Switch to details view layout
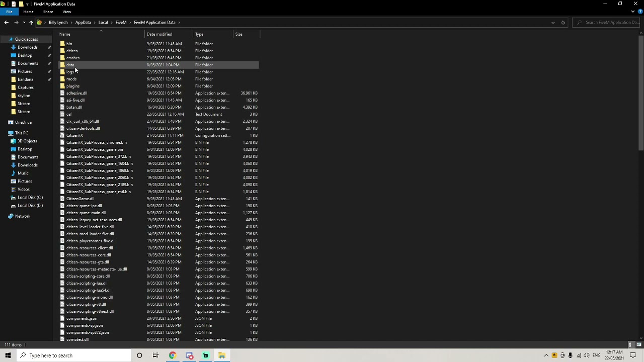Screen dimensions: 644x362 click(630, 345)
